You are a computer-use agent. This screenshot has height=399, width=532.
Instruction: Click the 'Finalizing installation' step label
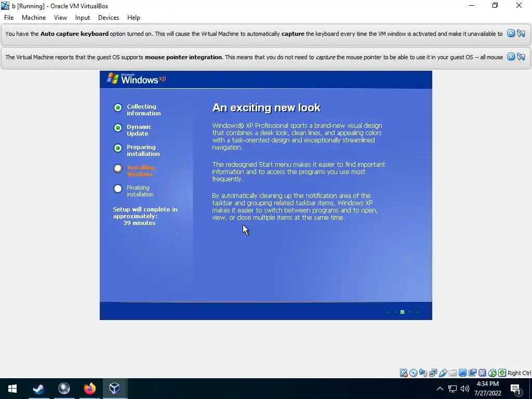pos(140,191)
